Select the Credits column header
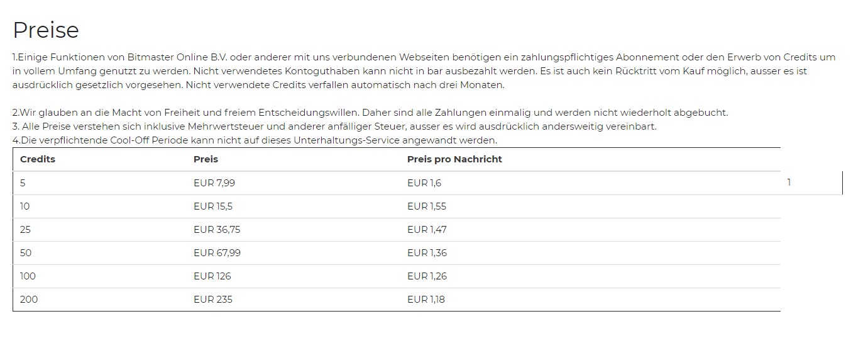This screenshot has width=868, height=343. pyautogui.click(x=38, y=159)
